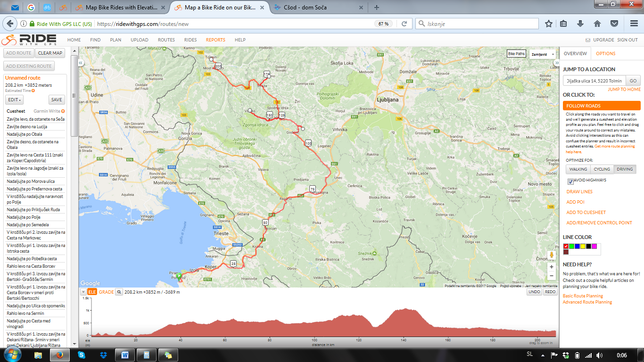The height and width of the screenshot is (362, 644).
Task: Click the Pocket icon in toolbar
Action: 614,24
